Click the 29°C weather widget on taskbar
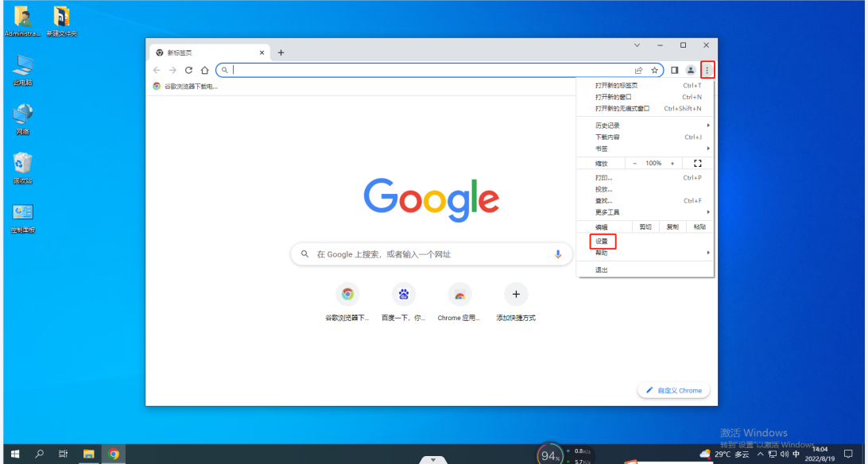Viewport: 868px width, 464px height. (x=725, y=454)
